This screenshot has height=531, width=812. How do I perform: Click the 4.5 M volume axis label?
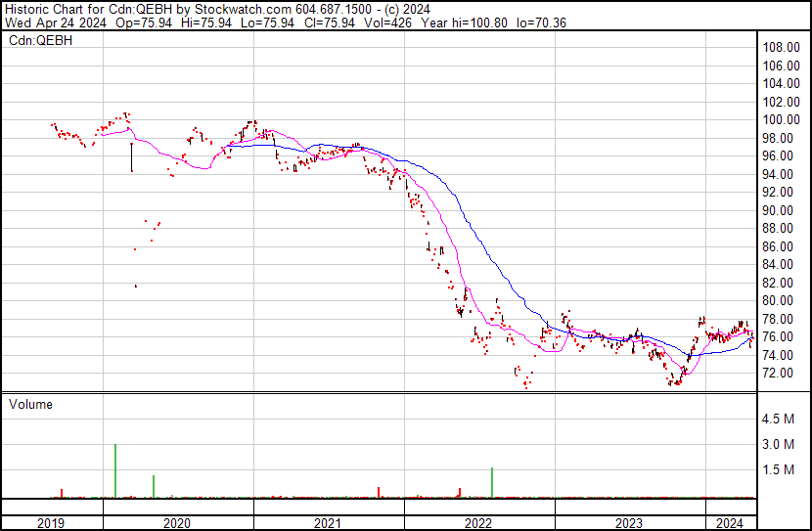coord(778,420)
